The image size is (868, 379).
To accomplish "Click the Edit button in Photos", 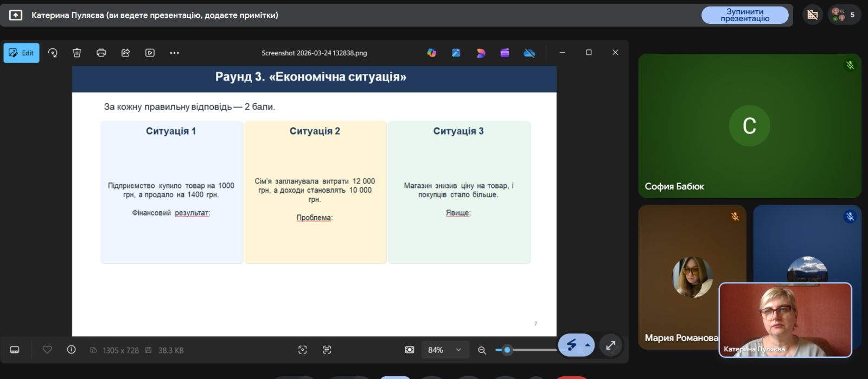I will point(22,53).
